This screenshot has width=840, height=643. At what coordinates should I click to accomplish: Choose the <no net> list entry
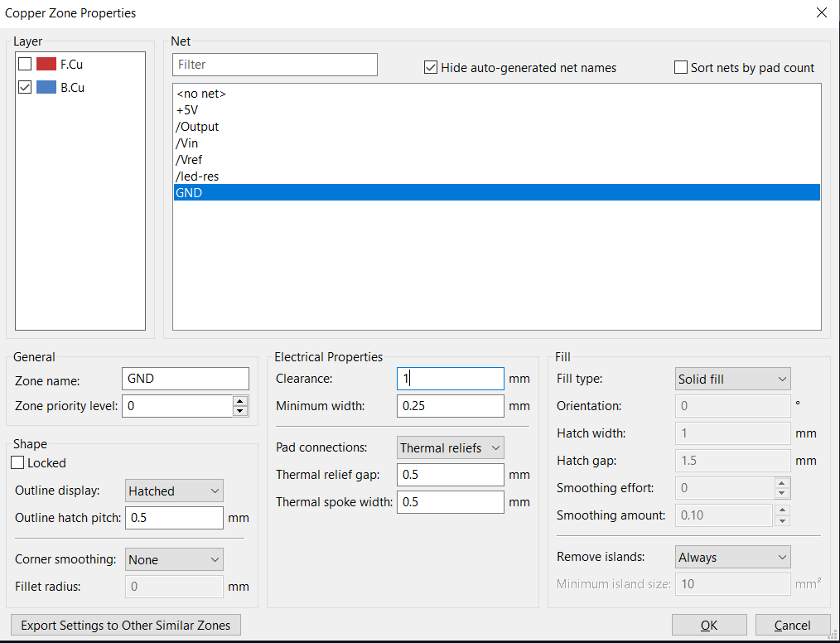point(201,94)
